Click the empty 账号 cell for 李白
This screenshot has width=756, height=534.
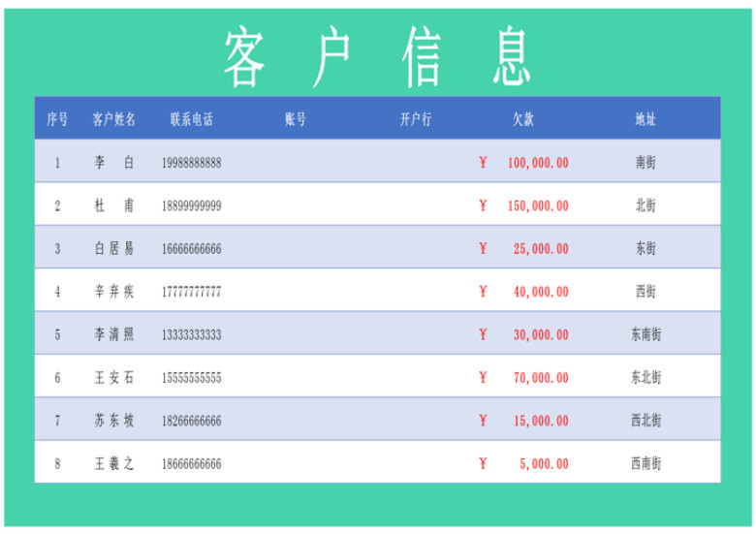[295, 161]
